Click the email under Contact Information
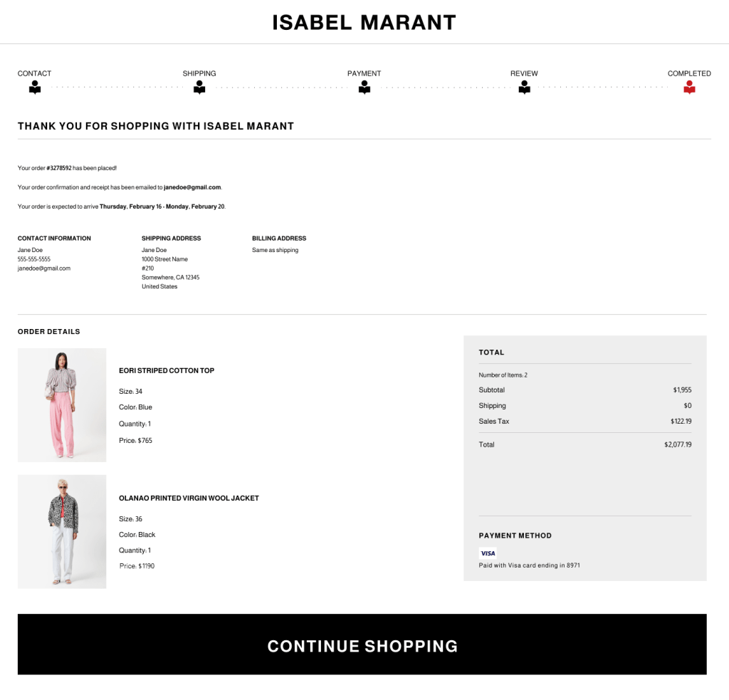The height and width of the screenshot is (700, 729). tap(44, 268)
